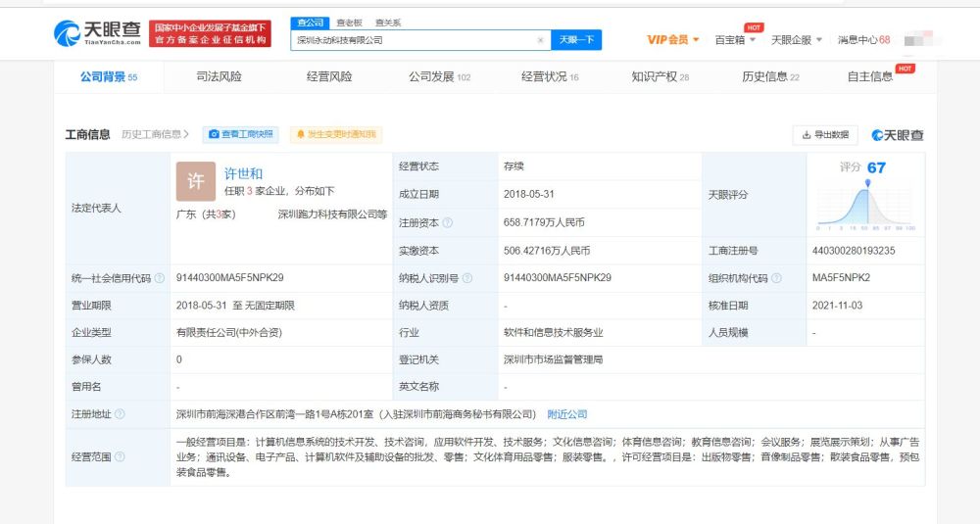The height and width of the screenshot is (524, 980).
Task: Switch to 查关系 search tab
Action: pyautogui.click(x=388, y=23)
